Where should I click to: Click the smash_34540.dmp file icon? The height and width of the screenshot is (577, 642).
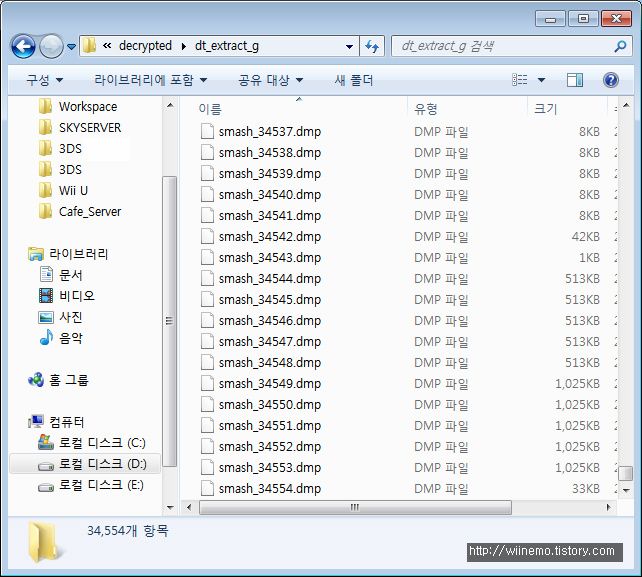coord(207,195)
